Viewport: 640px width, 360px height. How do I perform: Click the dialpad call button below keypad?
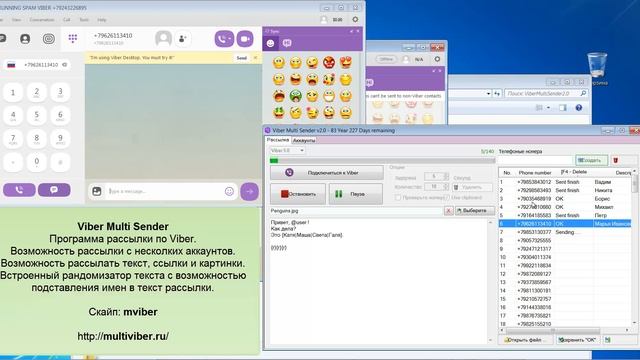pyautogui.click(x=19, y=190)
